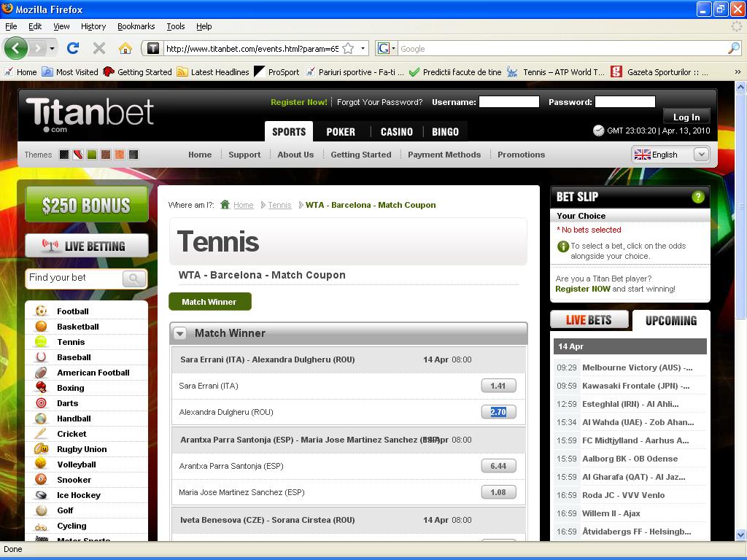Select the Football icon in sports list
Image resolution: width=747 pixels, height=560 pixels.
pyautogui.click(x=42, y=311)
